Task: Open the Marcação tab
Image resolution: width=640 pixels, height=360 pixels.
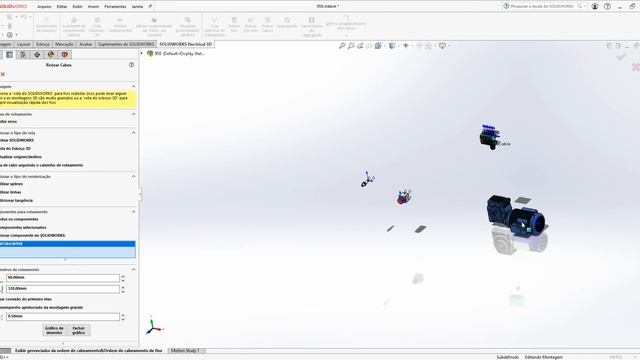Action: (64, 44)
